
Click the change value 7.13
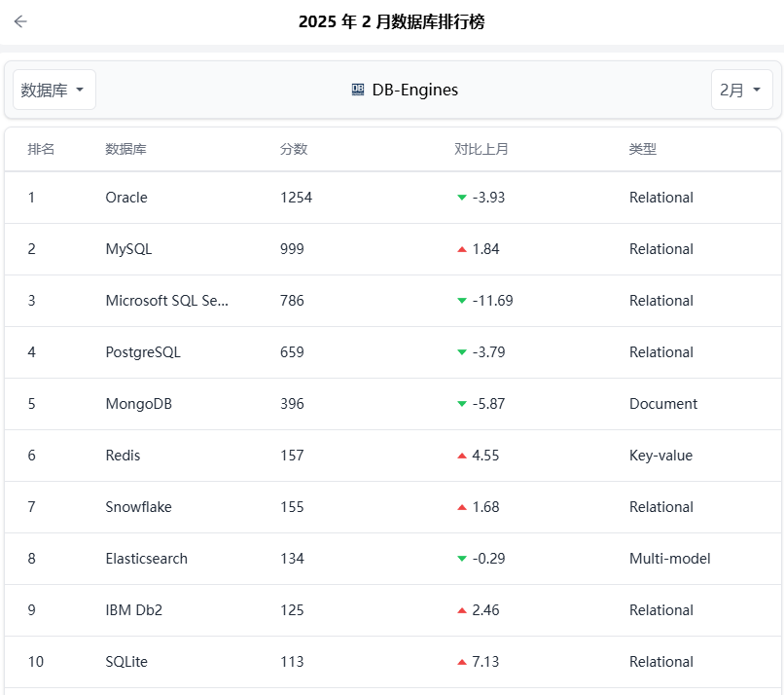click(x=486, y=662)
